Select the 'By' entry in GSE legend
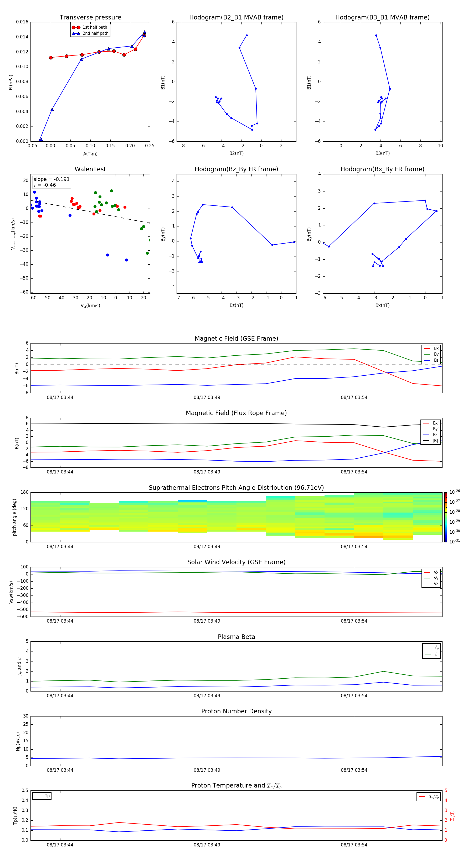Screen dimensions: 473x868 coord(431,354)
